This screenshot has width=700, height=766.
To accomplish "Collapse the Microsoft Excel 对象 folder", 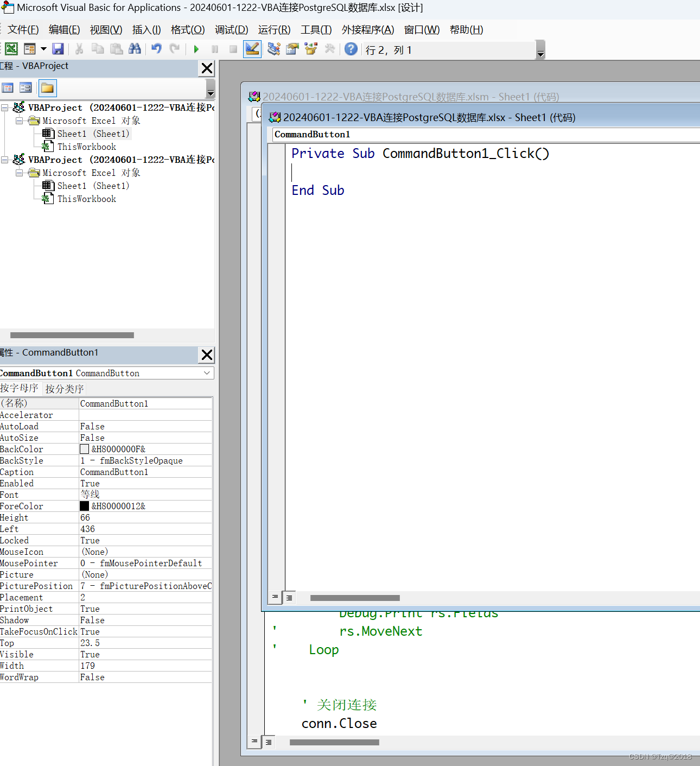I will (20, 121).
